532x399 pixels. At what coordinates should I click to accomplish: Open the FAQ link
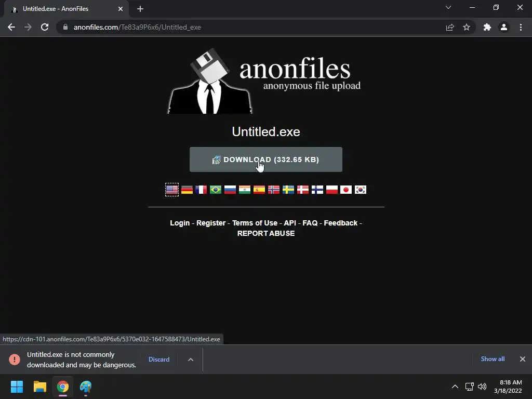point(310,223)
